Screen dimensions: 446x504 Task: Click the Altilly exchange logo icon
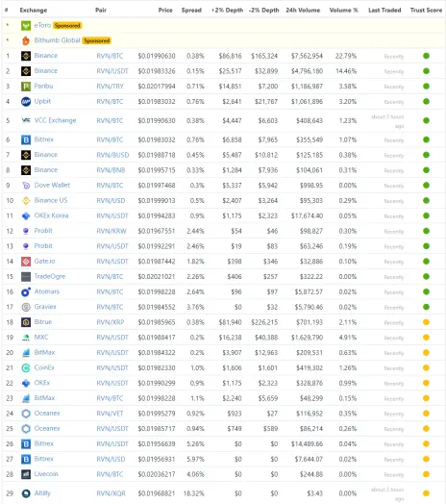26,493
